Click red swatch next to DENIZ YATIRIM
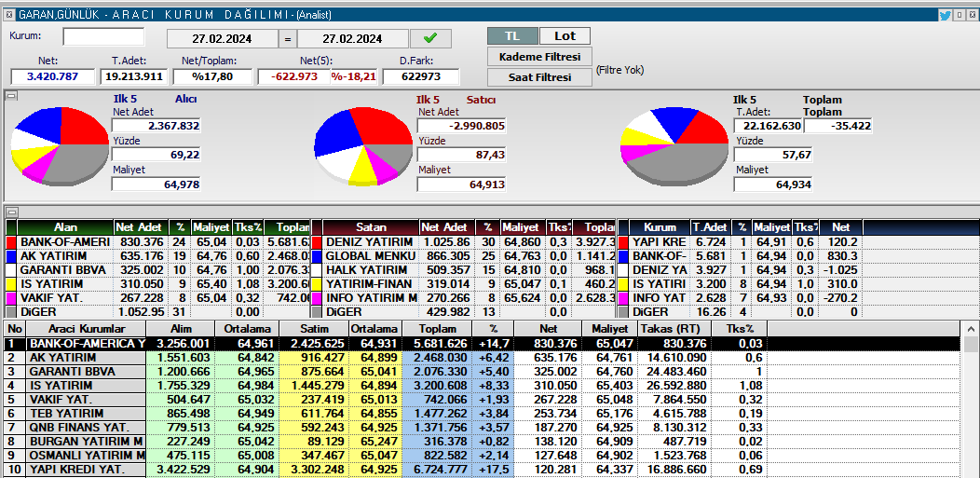This screenshot has height=478, width=980. tap(317, 242)
